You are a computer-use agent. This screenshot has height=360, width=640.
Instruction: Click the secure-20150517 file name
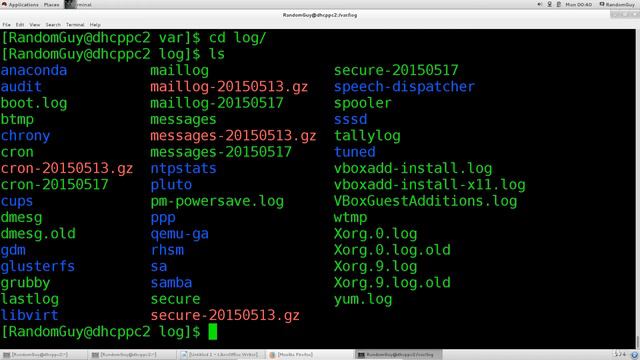tap(396, 70)
